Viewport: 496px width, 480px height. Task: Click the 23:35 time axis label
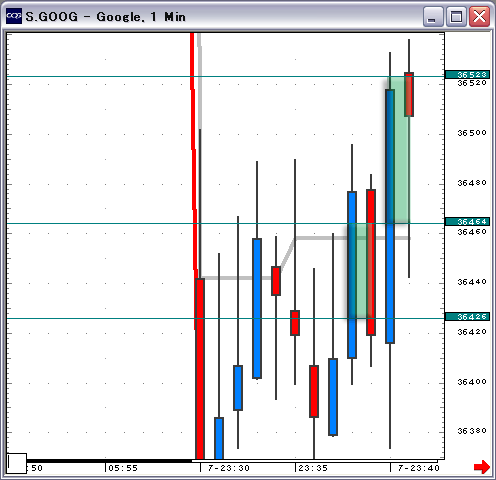[x=313, y=468]
